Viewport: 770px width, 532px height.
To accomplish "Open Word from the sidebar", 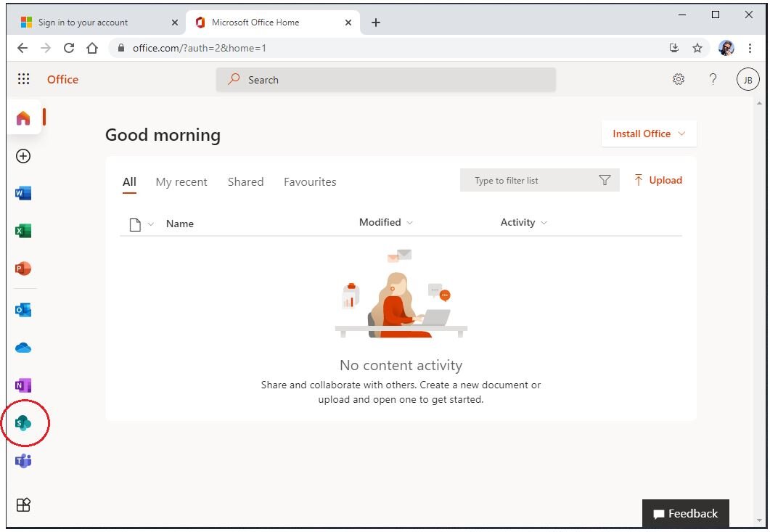I will [x=23, y=193].
